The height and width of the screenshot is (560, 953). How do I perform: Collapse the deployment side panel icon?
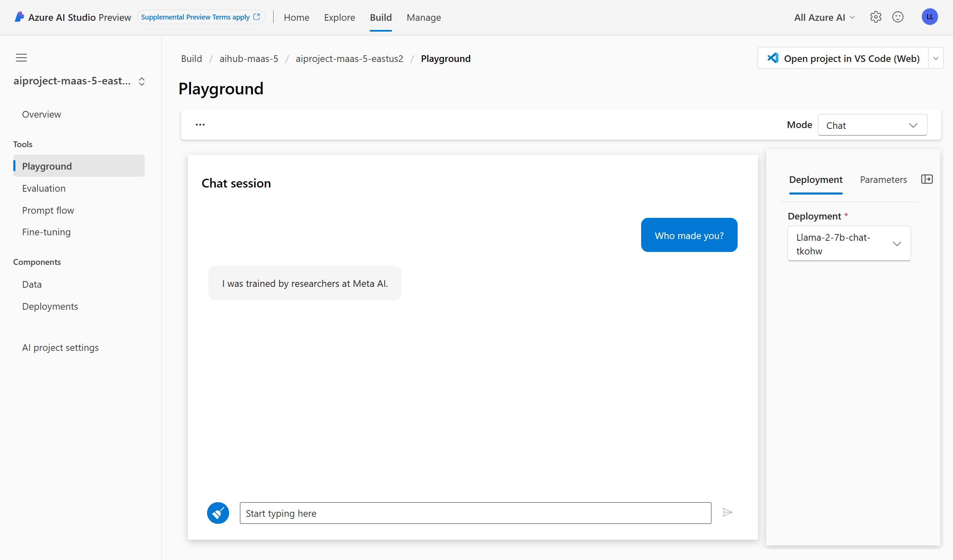point(927,179)
